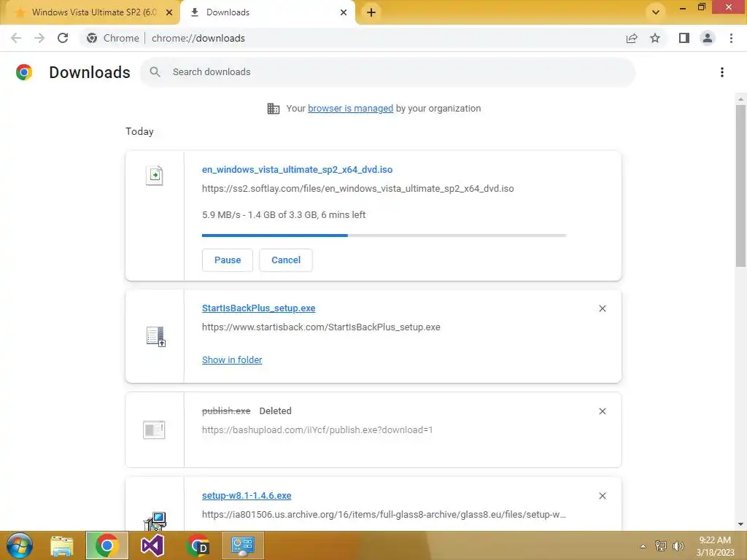747x560 pixels.
Task: Open the Downloads page more actions menu
Action: tap(722, 72)
